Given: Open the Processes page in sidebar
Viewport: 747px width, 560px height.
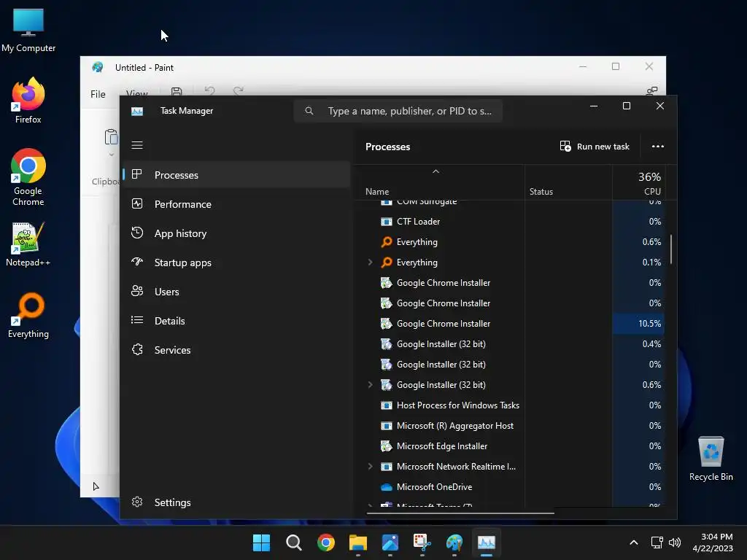Looking at the screenshot, I should pyautogui.click(x=237, y=175).
